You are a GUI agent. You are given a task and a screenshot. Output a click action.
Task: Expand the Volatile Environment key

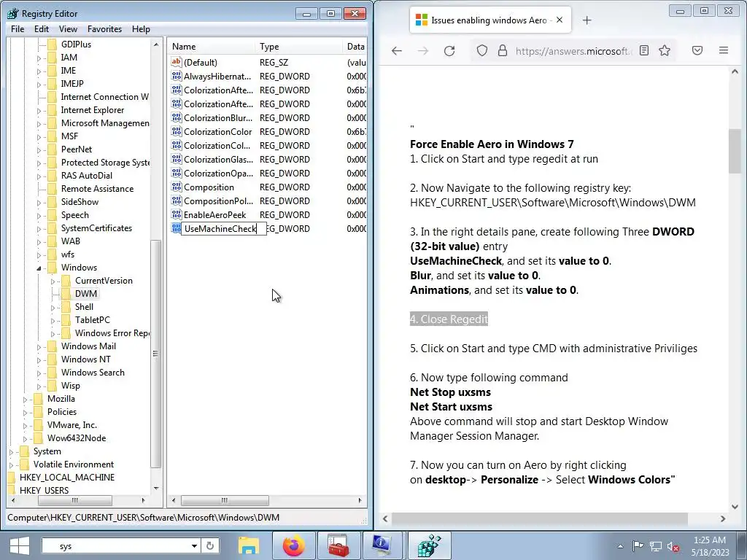pyautogui.click(x=12, y=464)
